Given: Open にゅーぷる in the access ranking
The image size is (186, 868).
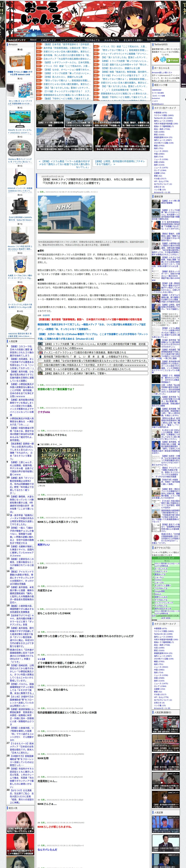Looking at the screenshot, I should pos(159,583).
